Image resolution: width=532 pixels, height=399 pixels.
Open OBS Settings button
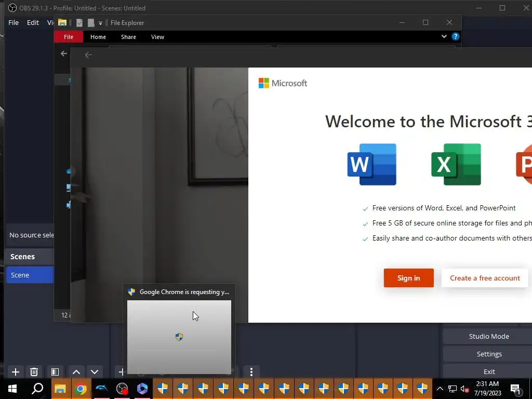(488, 354)
